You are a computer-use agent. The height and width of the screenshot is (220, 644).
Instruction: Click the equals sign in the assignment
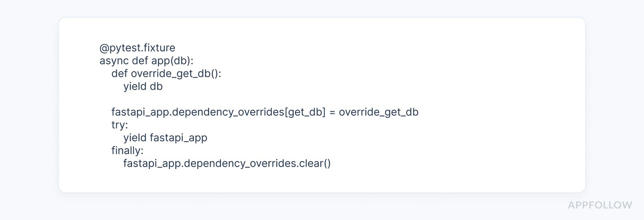point(332,112)
